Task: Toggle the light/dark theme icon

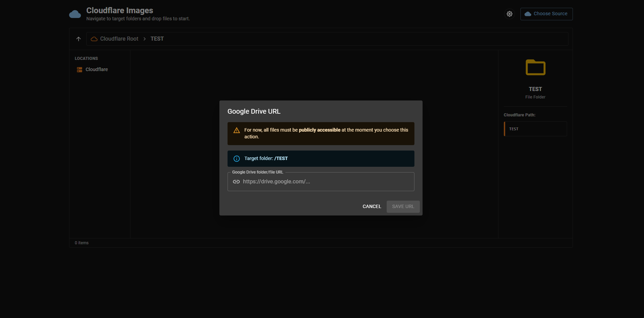Action: (509, 14)
